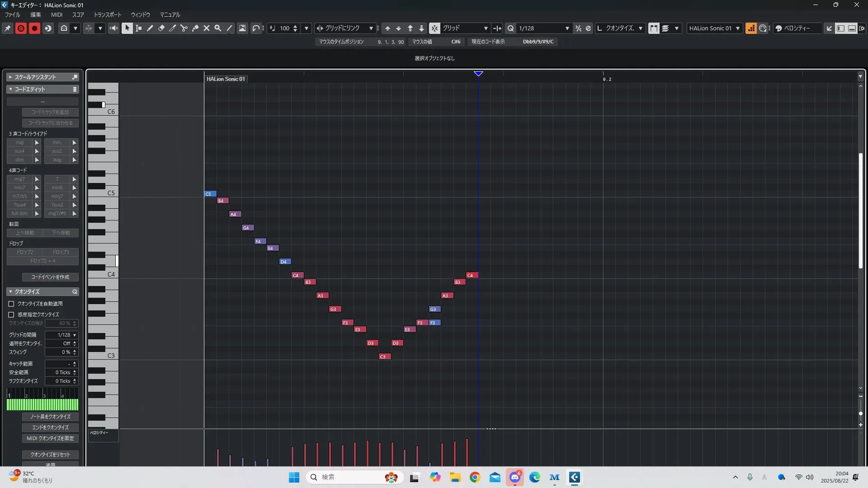Toggle the Snap on/off button
868x488 pixels.
(x=434, y=28)
